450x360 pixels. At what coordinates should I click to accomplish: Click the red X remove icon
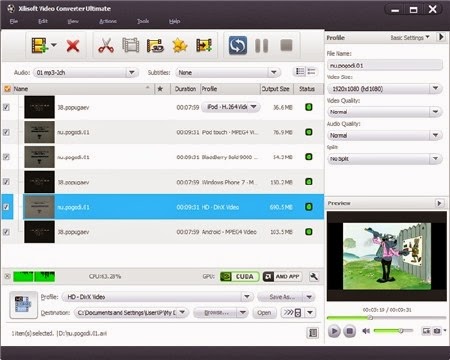point(73,46)
